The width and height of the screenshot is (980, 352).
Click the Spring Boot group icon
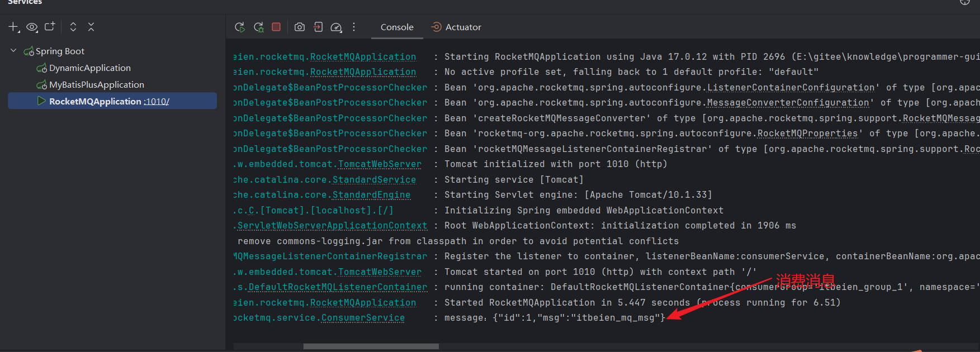click(x=29, y=51)
